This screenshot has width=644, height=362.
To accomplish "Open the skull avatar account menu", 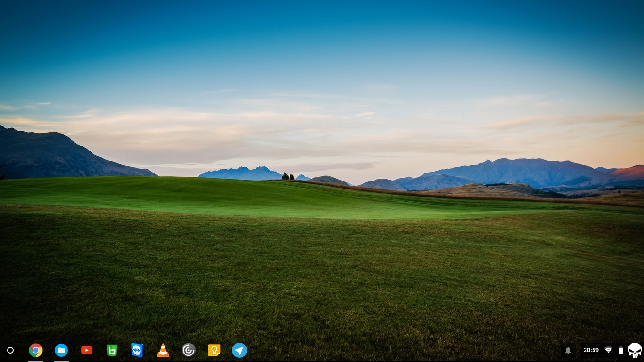I will pyautogui.click(x=635, y=350).
